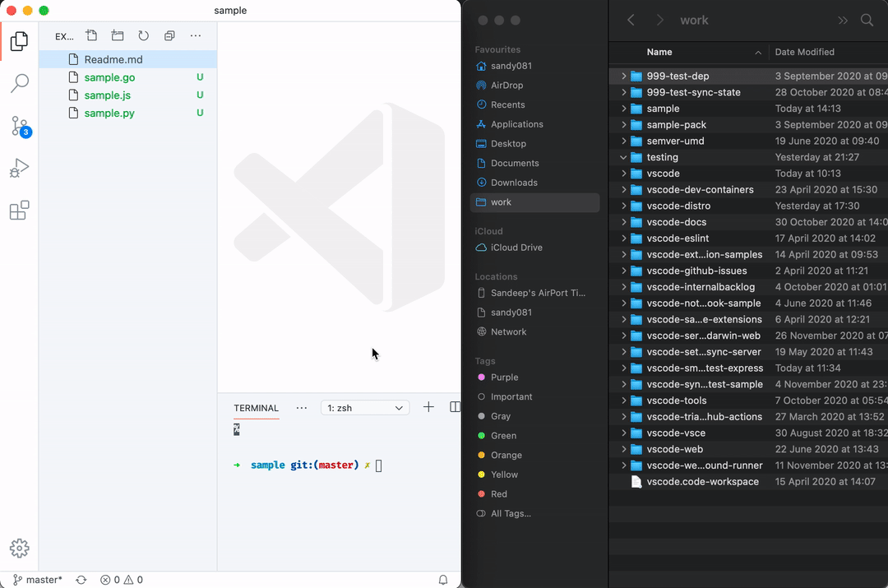Expand the vscode-docs folder in Finder
The height and width of the screenshot is (588, 888).
tap(623, 222)
